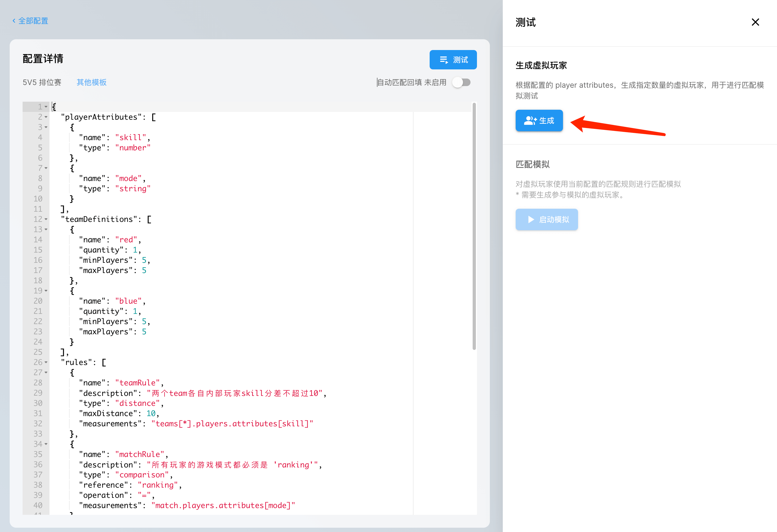Screen dimensions: 777x532
Task: Collapse teamRule object at line 27
Action: click(x=46, y=373)
